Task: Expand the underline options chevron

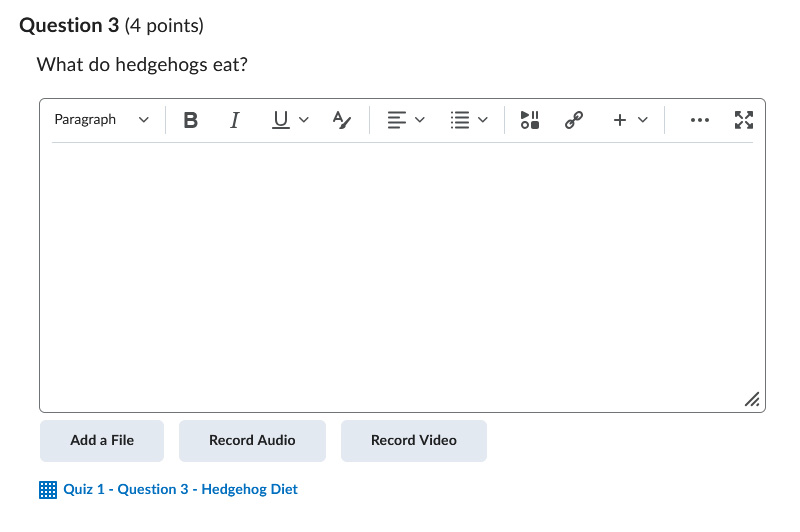Action: tap(304, 120)
